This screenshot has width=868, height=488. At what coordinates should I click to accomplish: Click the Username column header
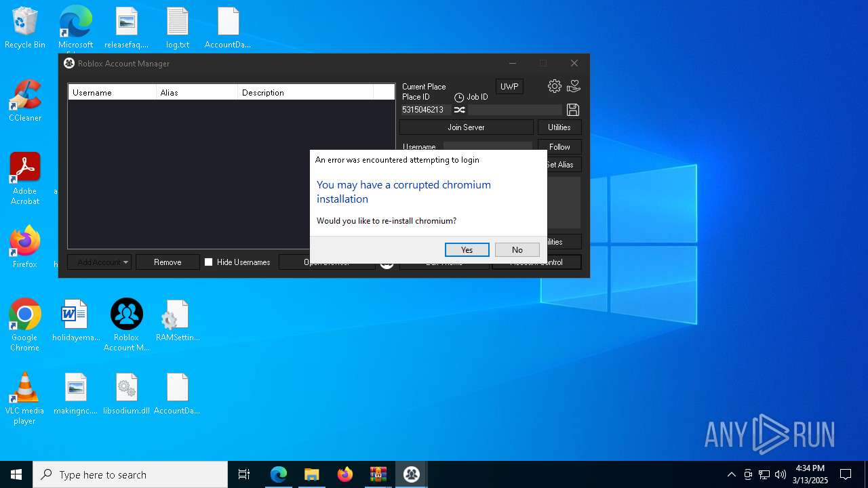[112, 92]
